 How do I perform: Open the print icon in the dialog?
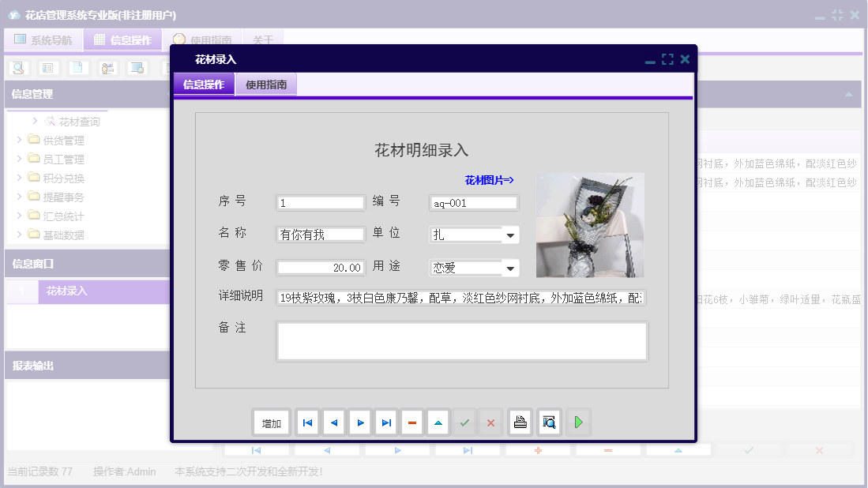pos(519,422)
